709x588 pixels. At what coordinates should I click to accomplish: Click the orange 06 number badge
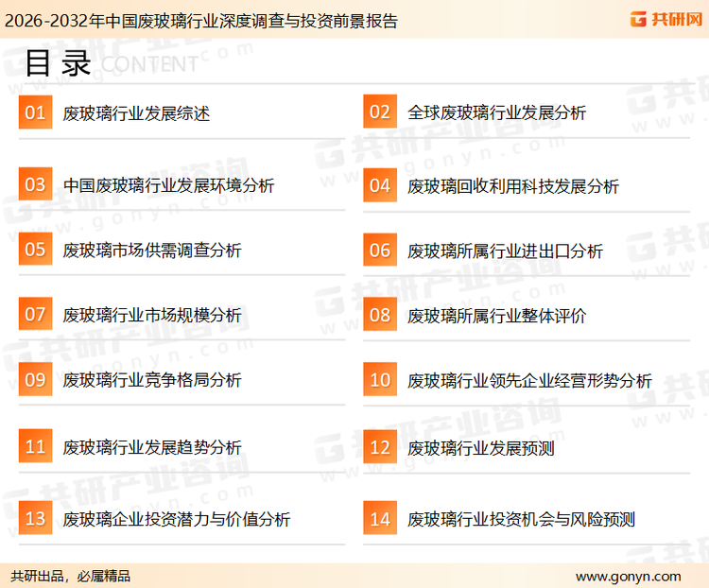point(380,250)
